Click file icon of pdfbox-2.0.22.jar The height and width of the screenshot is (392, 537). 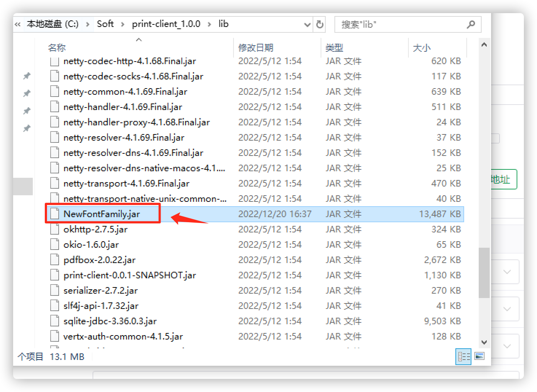[x=55, y=260]
